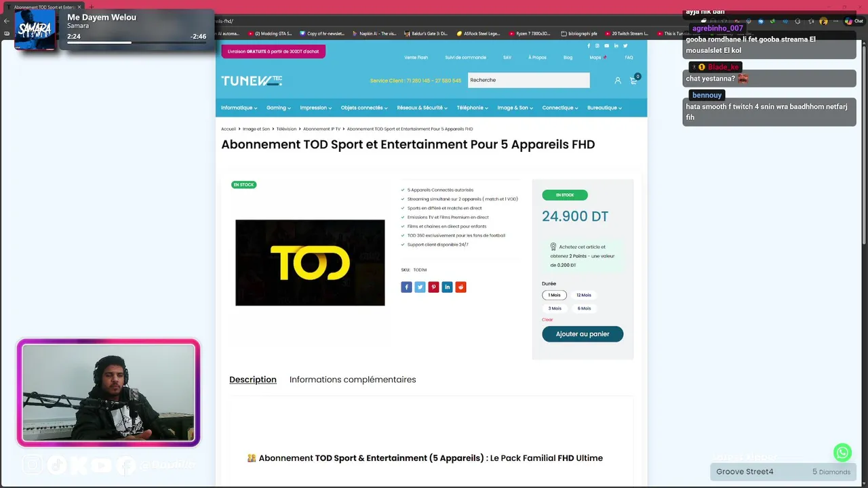Screen dimensions: 868x488
Task: Open FAQ menu link
Action: [x=629, y=58]
